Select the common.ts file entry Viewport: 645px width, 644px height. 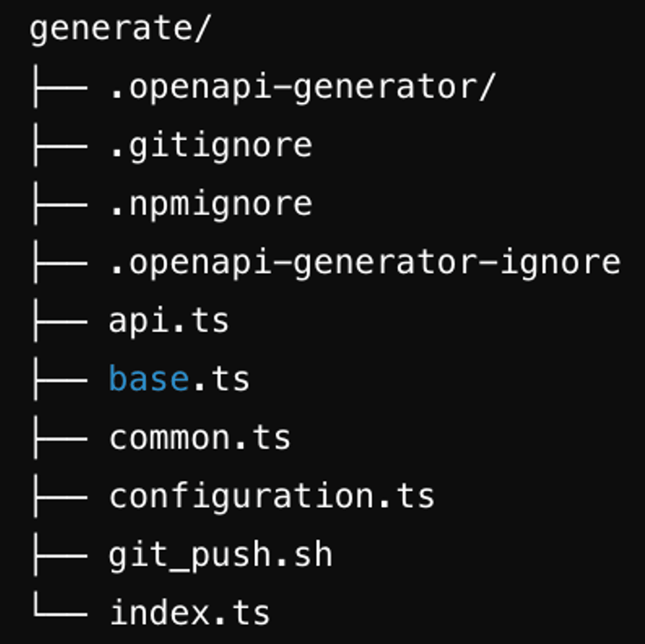click(x=200, y=438)
